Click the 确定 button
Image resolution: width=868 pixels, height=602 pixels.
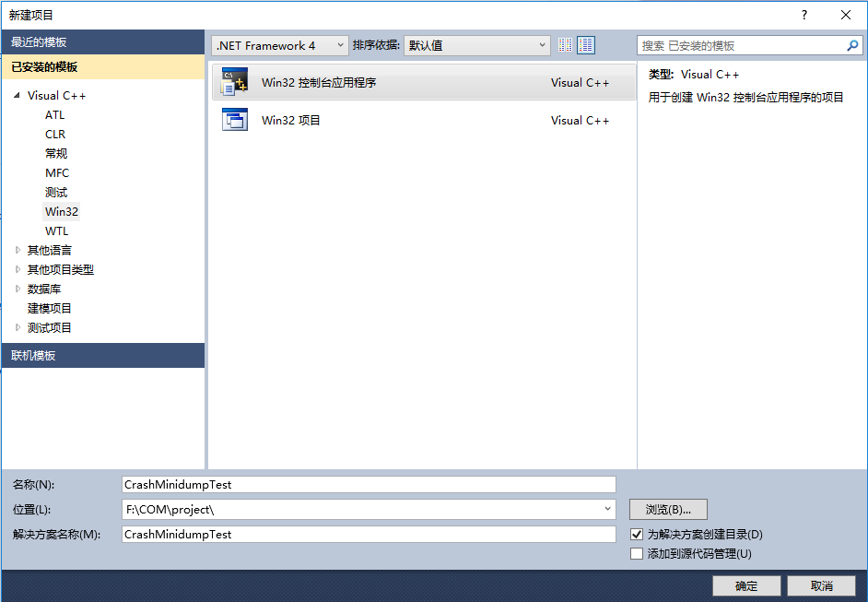pos(746,586)
